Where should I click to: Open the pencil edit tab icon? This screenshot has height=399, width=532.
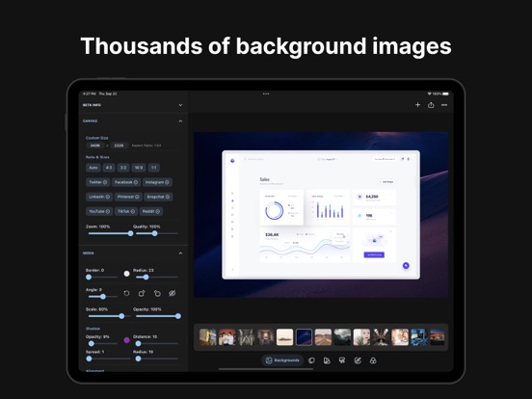[x=358, y=360]
